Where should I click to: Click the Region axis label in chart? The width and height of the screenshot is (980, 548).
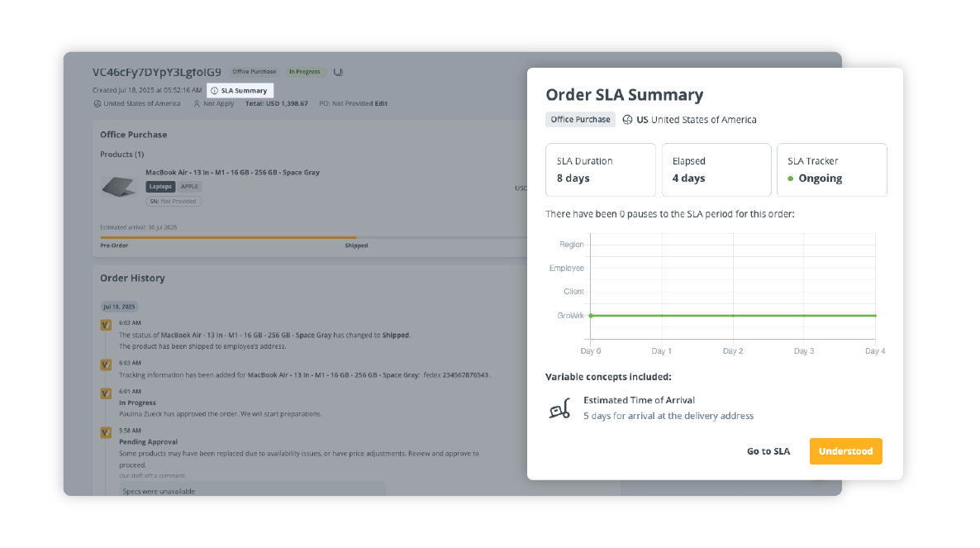tap(571, 245)
